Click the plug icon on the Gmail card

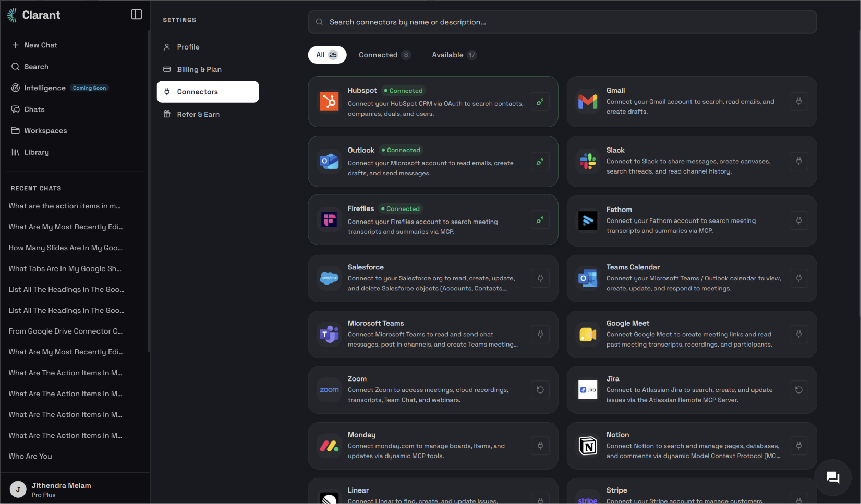click(799, 102)
